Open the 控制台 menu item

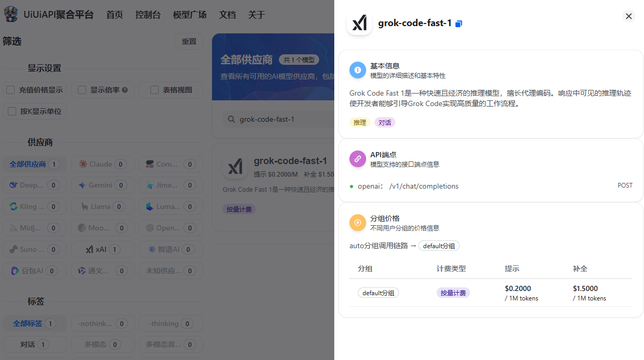148,15
